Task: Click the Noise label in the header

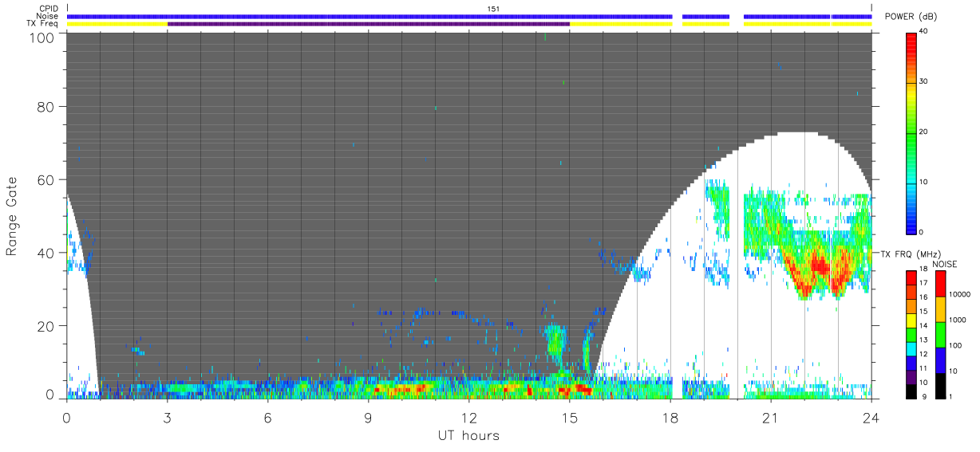Action: tap(47, 16)
